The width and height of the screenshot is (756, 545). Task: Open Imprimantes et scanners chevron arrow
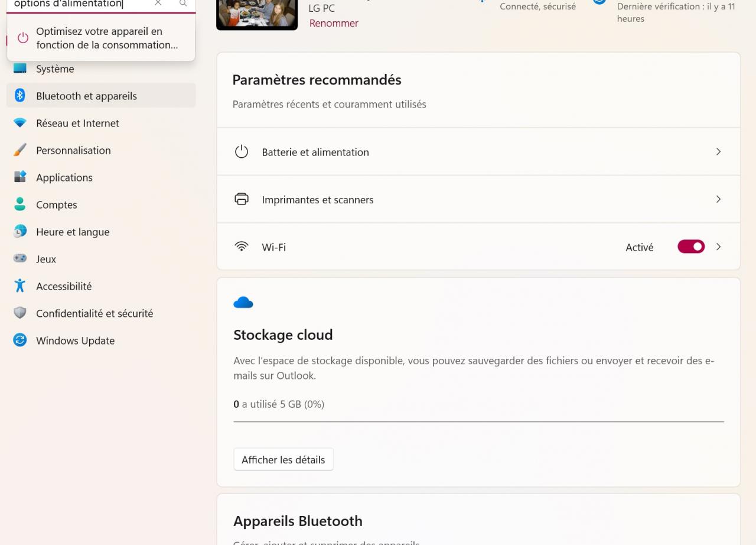[718, 199]
